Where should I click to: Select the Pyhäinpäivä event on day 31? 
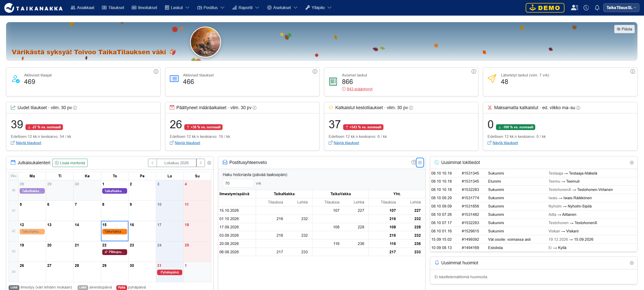pos(169,272)
